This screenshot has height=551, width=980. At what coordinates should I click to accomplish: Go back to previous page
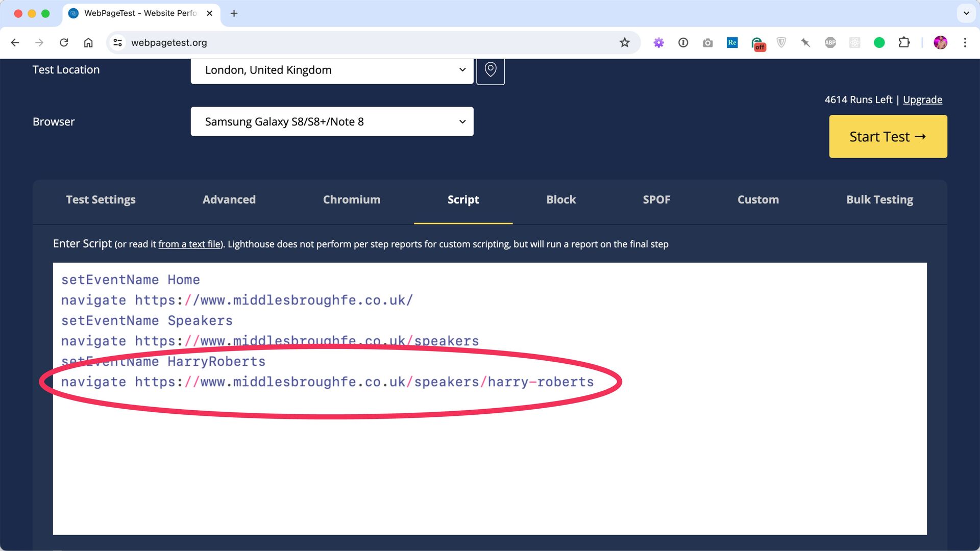coord(15,43)
